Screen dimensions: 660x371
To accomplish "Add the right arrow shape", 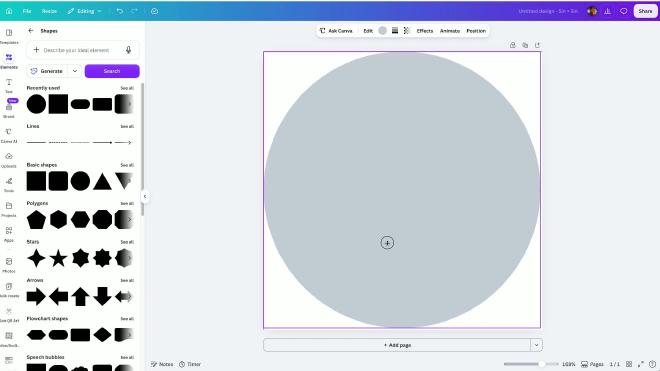I will tap(36, 296).
